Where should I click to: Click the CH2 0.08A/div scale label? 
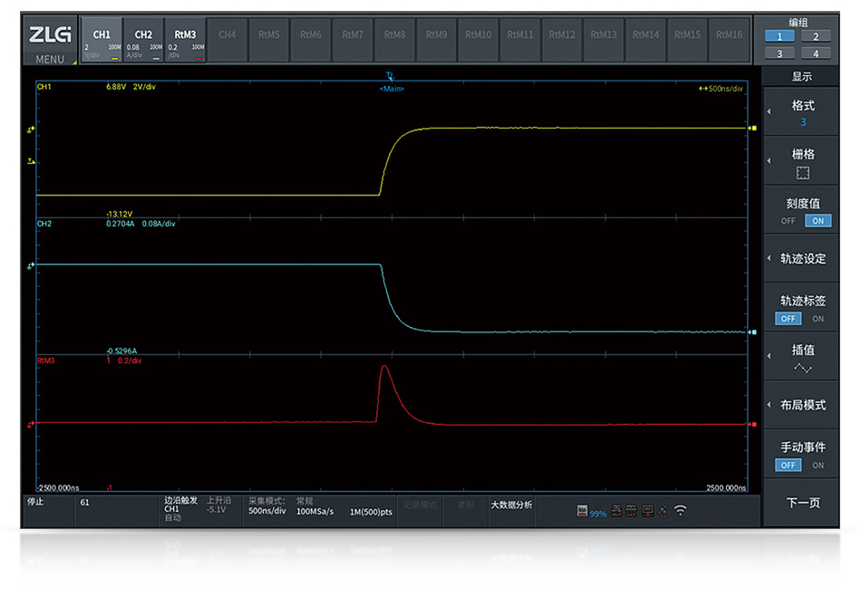(x=159, y=224)
